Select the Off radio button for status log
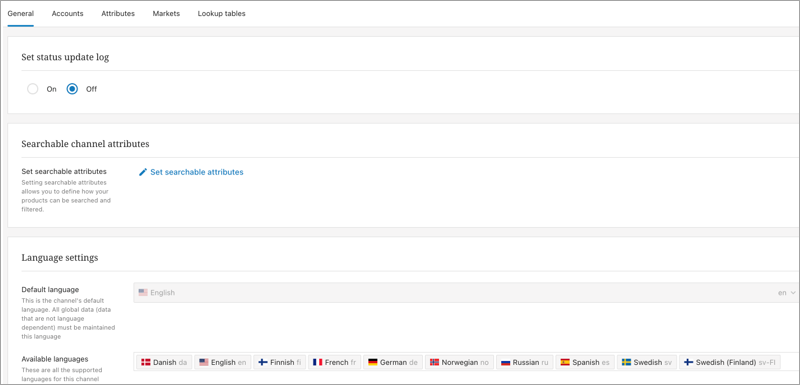 [x=72, y=89]
